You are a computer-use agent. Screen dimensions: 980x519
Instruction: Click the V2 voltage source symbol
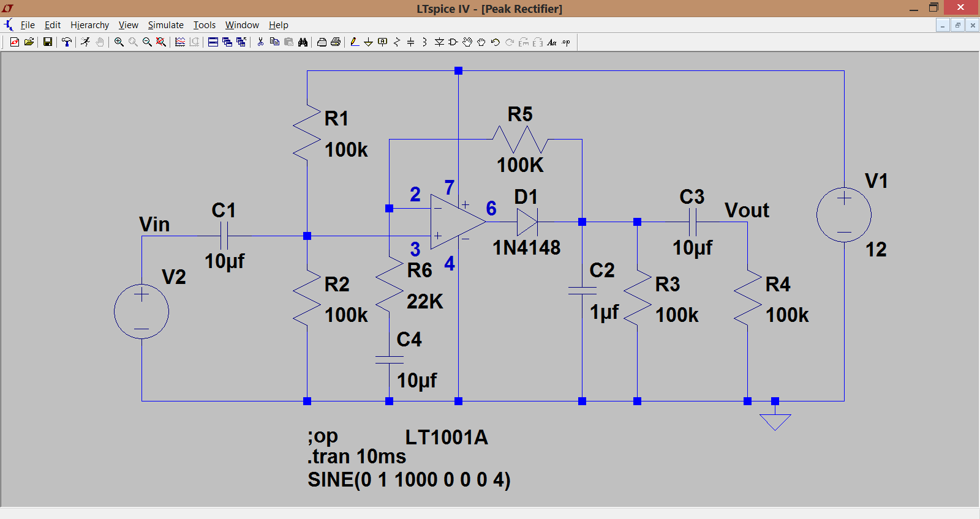coord(141,312)
